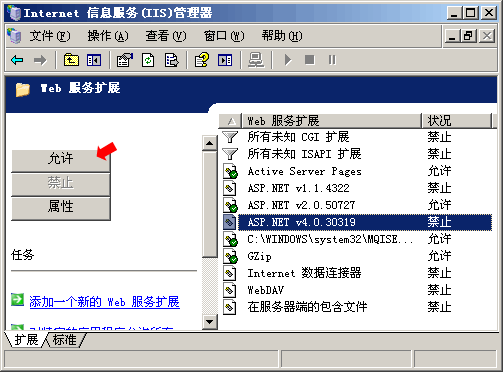
Task: Click the Export List toolbar icon
Action: coord(171,60)
